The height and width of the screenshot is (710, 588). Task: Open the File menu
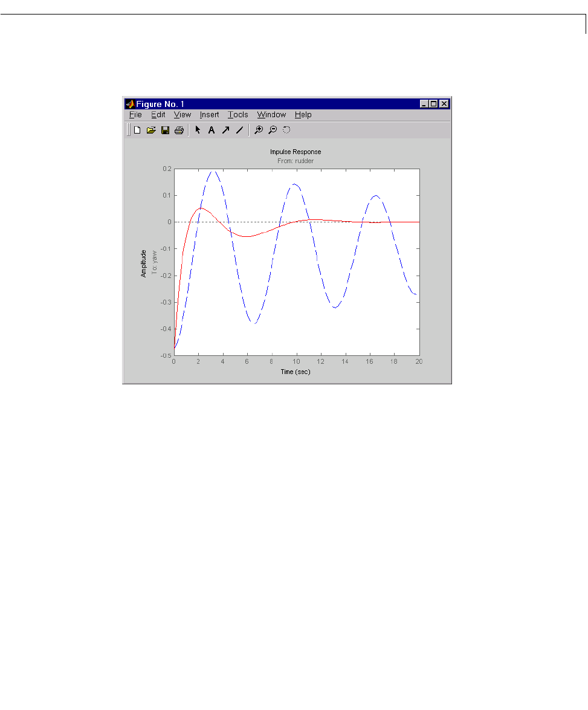(x=135, y=115)
